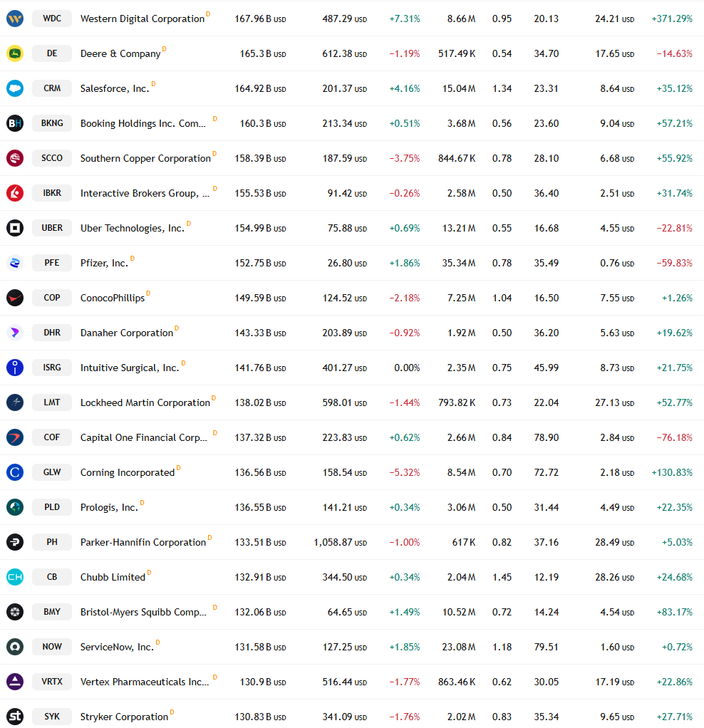This screenshot has width=704, height=728.
Task: Click the CB ticker badge
Action: pyautogui.click(x=52, y=577)
